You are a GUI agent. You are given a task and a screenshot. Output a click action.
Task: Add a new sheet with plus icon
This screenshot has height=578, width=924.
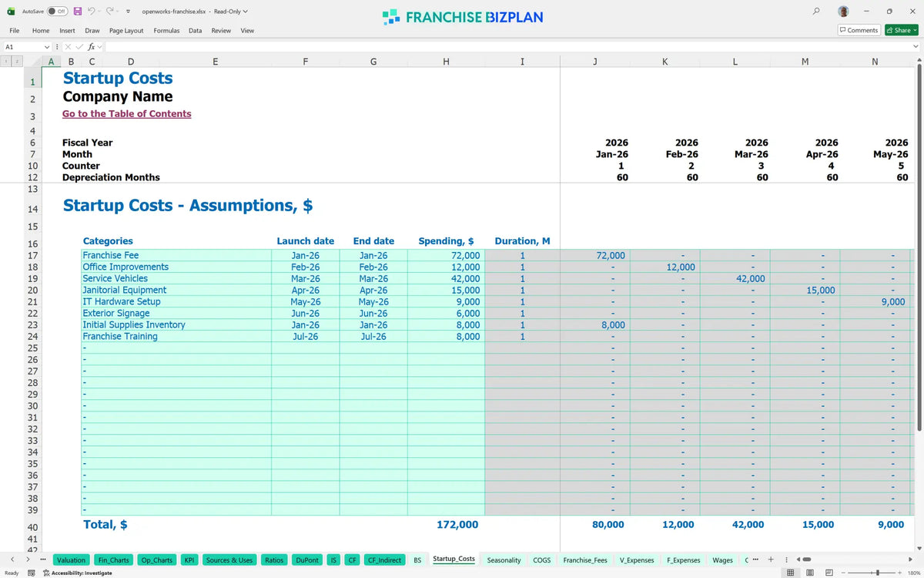771,560
